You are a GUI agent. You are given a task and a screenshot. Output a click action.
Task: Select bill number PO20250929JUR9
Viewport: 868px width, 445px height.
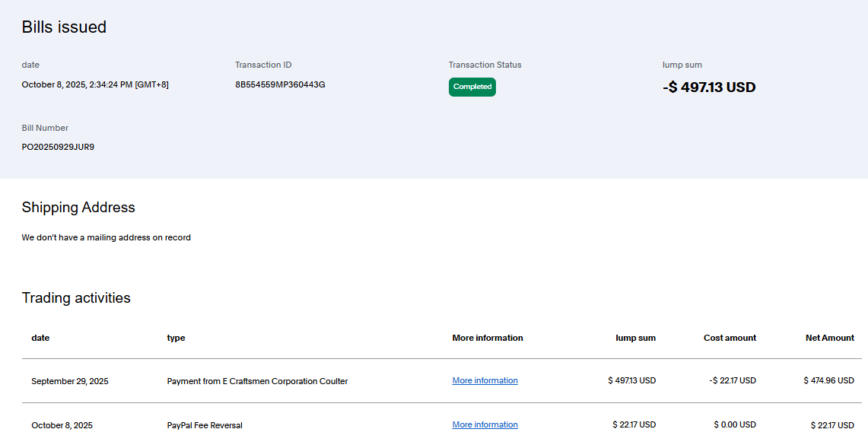tap(58, 147)
